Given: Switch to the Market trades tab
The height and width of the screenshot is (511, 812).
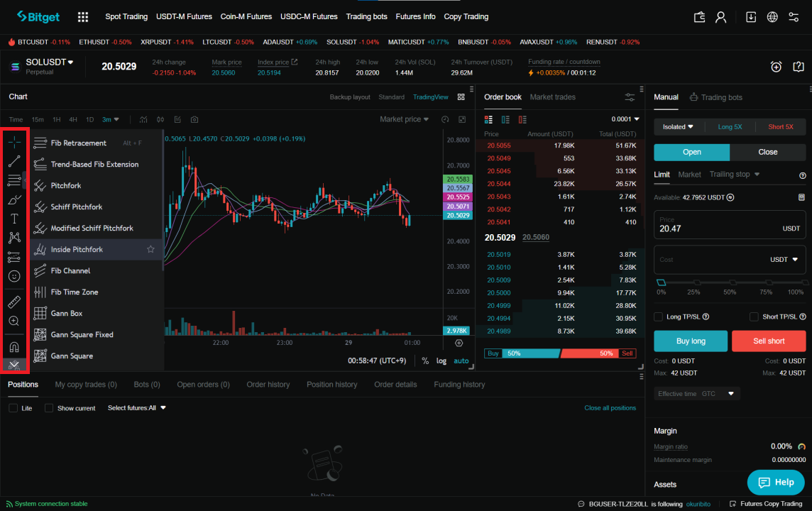Looking at the screenshot, I should point(552,97).
